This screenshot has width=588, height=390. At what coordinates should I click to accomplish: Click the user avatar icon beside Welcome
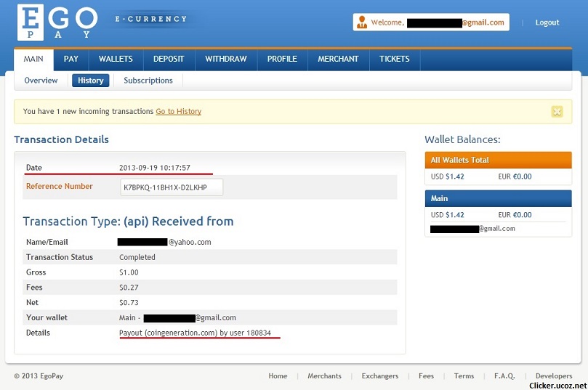(362, 22)
